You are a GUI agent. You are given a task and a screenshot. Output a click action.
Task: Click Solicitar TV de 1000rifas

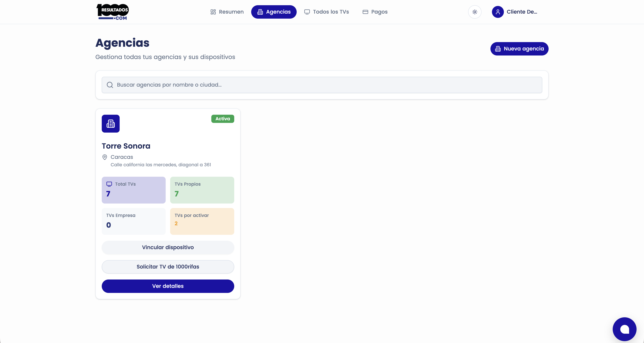tap(168, 266)
